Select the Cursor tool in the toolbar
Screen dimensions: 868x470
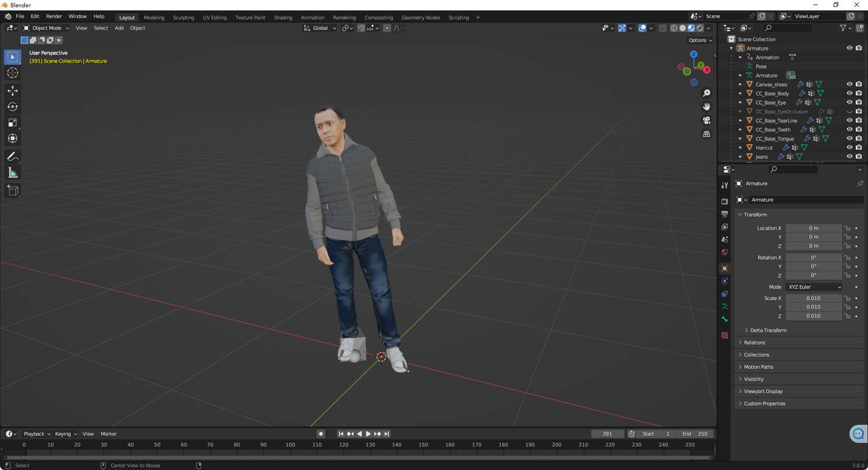click(x=13, y=73)
